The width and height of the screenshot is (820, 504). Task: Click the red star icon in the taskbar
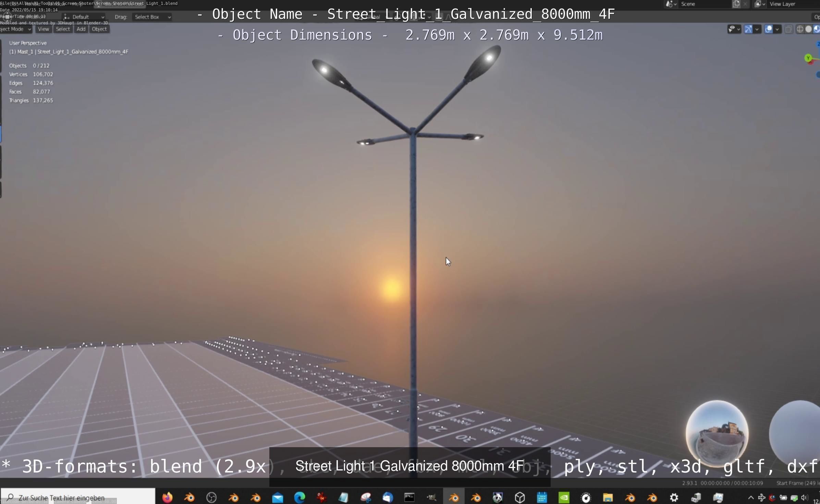(x=321, y=497)
